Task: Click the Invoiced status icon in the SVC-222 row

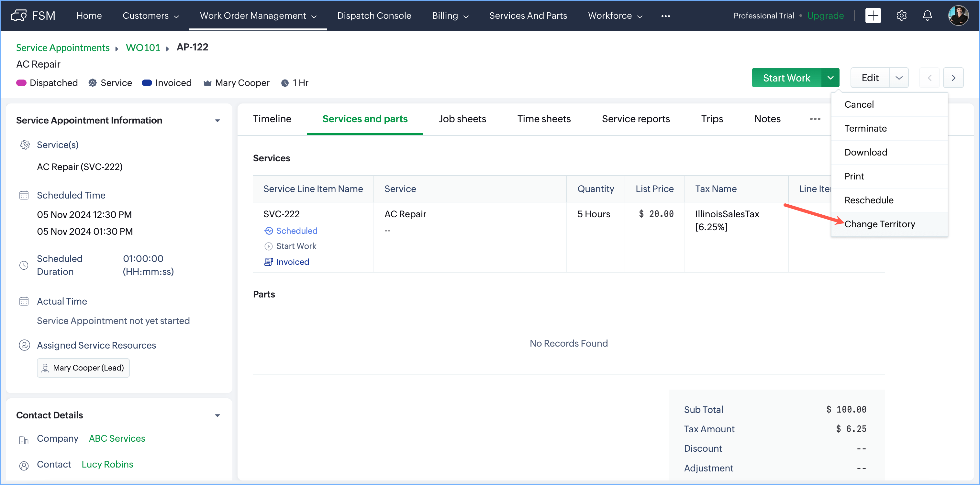Action: coord(269,262)
